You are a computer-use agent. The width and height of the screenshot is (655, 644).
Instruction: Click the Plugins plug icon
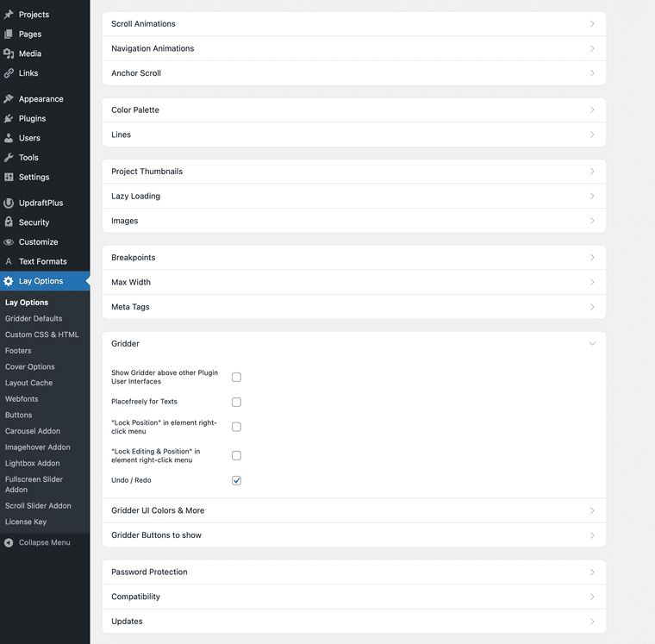(x=9, y=119)
